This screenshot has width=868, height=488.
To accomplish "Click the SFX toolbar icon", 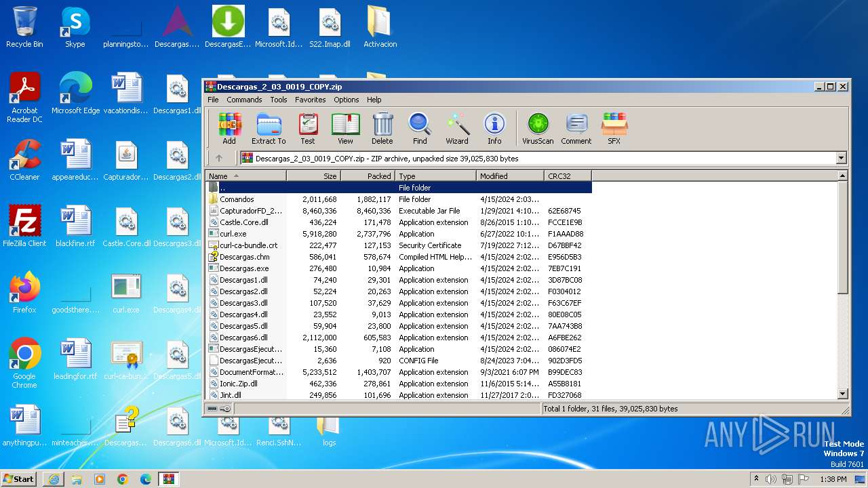I will (x=614, y=129).
